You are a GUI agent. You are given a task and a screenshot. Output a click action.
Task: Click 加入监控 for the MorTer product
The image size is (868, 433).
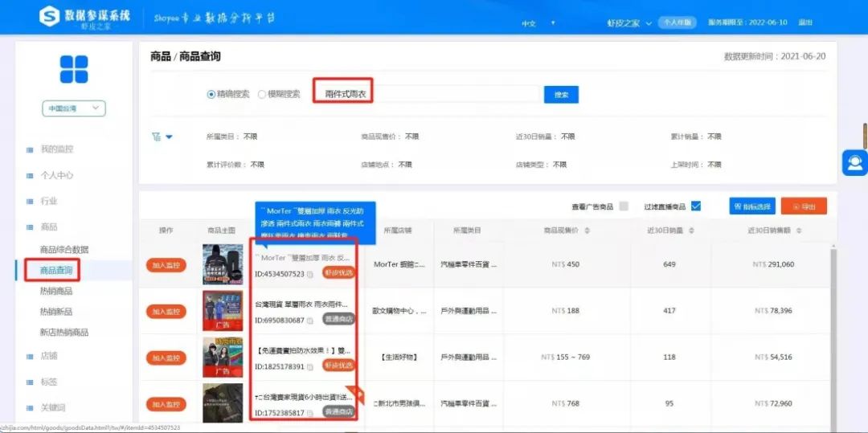(x=166, y=265)
